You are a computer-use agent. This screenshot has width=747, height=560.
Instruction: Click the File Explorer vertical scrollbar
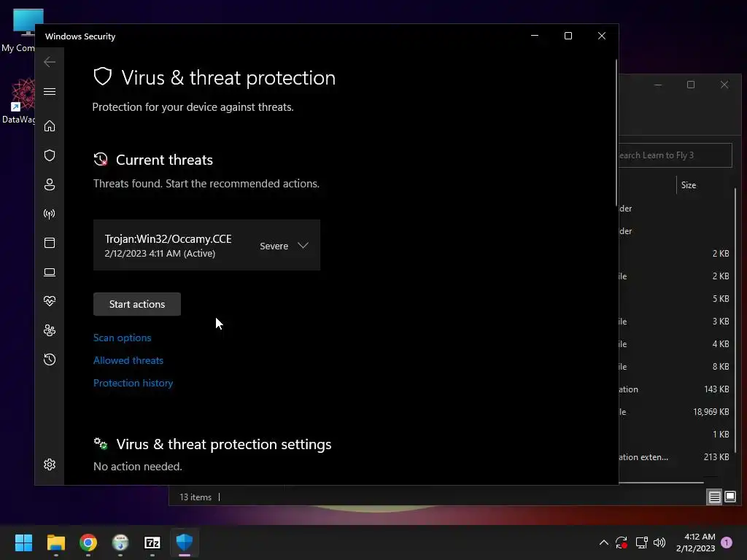click(735, 319)
